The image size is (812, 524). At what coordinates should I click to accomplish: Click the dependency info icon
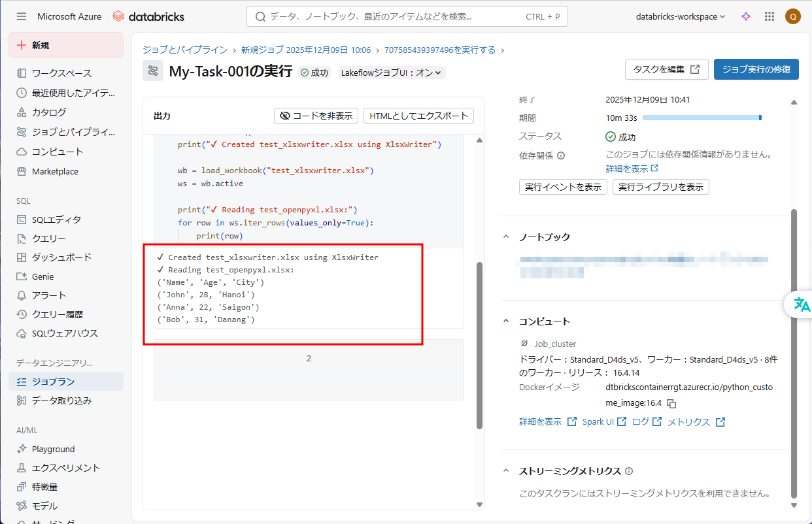click(561, 156)
